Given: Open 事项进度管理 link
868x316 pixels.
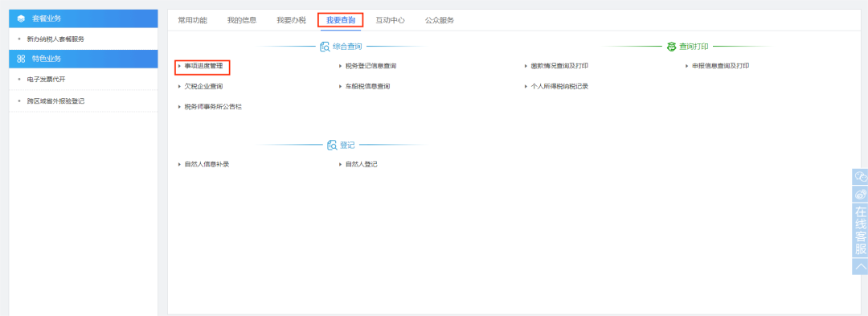Looking at the screenshot, I should (x=203, y=66).
